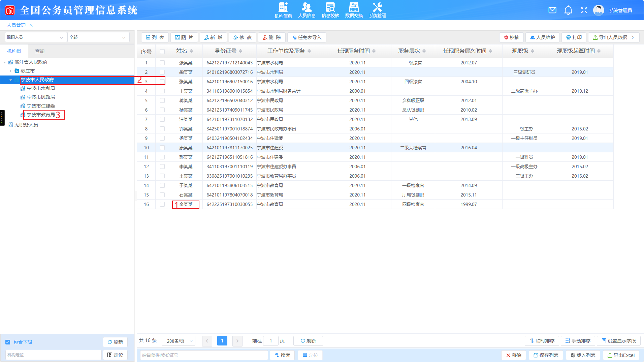Open the mail envelope icon

coord(552,10)
